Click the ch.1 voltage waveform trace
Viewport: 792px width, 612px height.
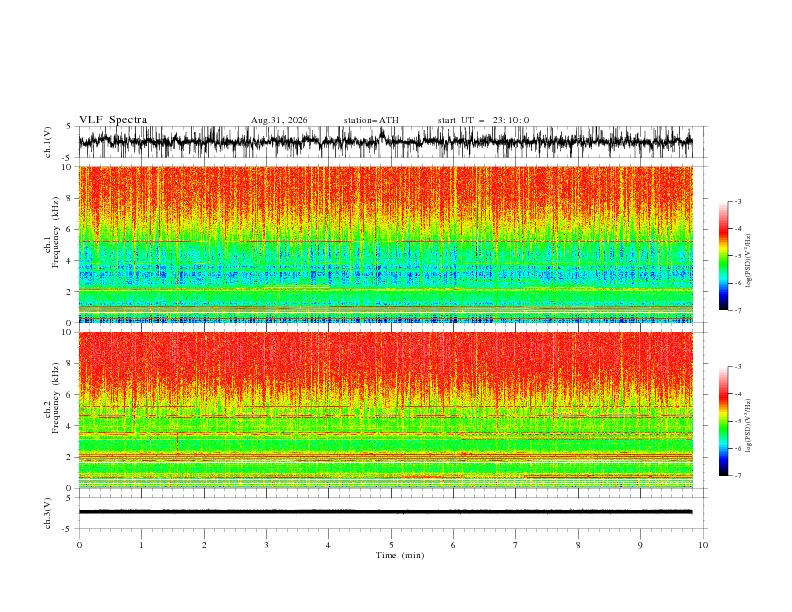[x=385, y=142]
